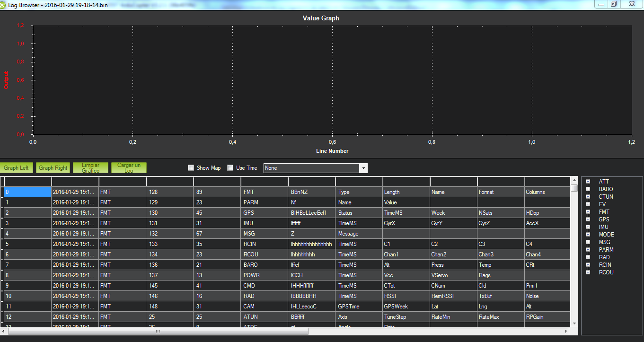The image size is (644, 342).
Task: Expand the ATT tree node
Action: point(588,182)
